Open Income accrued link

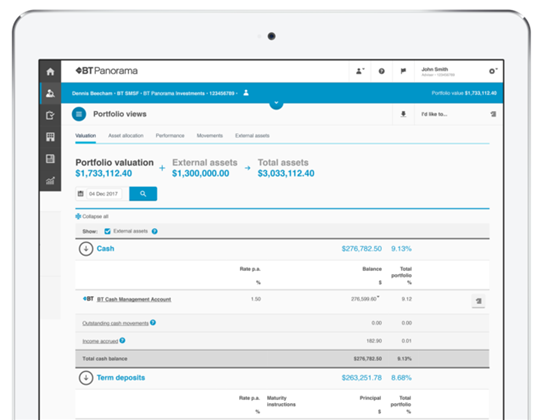tap(100, 341)
